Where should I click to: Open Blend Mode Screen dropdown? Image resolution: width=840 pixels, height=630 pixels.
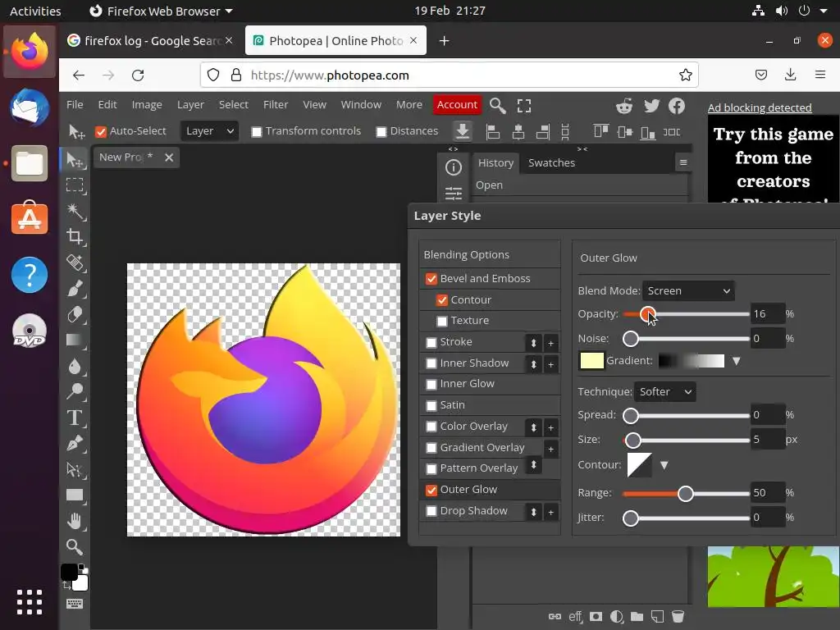click(688, 291)
